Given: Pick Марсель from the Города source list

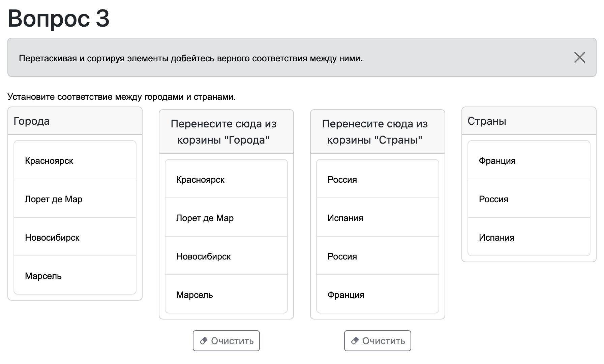Looking at the screenshot, I should click(75, 276).
